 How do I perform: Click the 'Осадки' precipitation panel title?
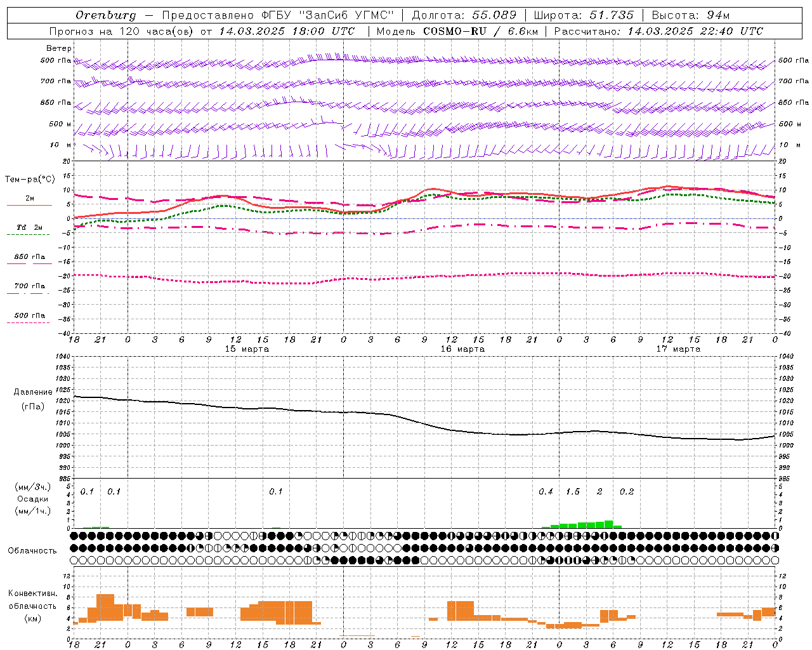[x=33, y=499]
